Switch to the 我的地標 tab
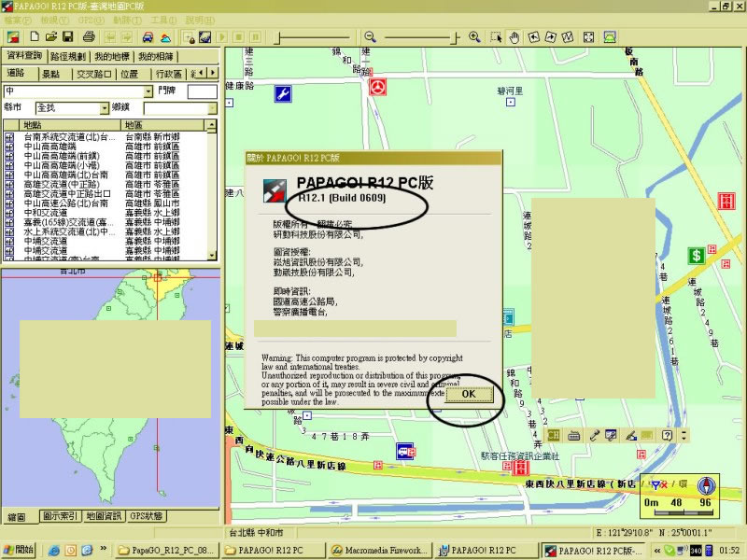The height and width of the screenshot is (560, 747). tap(112, 57)
